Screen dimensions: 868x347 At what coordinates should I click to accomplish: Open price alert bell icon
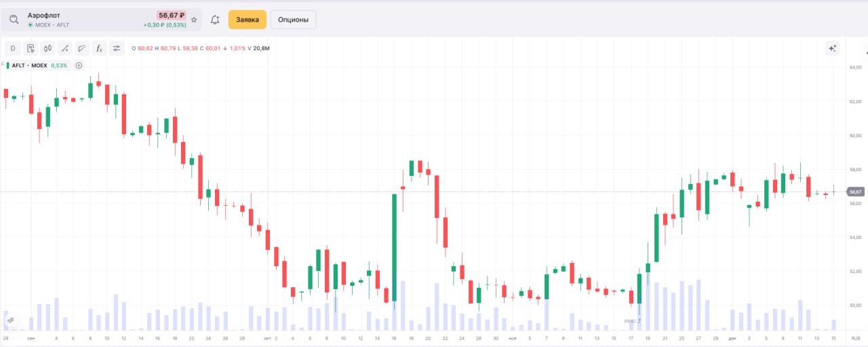coord(215,20)
